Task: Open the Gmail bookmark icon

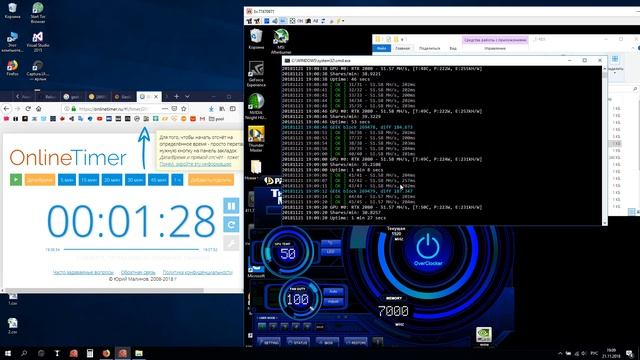Action: [202, 119]
